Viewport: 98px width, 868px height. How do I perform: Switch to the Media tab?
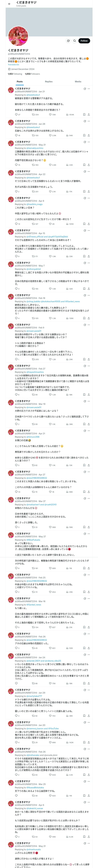click(78, 82)
